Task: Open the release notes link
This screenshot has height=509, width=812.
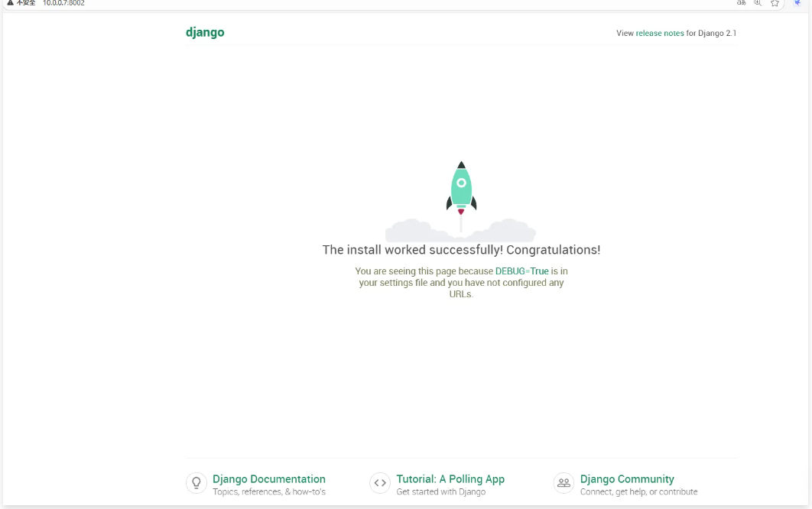Action: (660, 34)
